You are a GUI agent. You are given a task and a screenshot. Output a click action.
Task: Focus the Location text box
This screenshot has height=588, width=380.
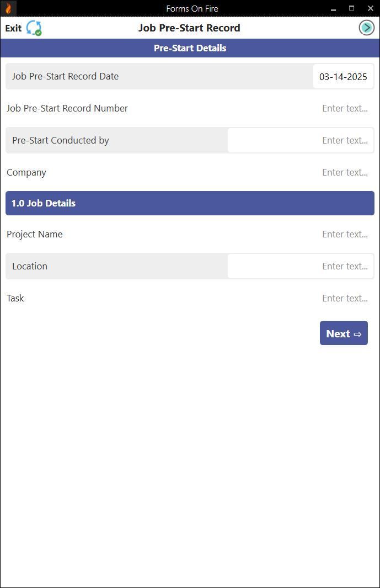point(301,266)
